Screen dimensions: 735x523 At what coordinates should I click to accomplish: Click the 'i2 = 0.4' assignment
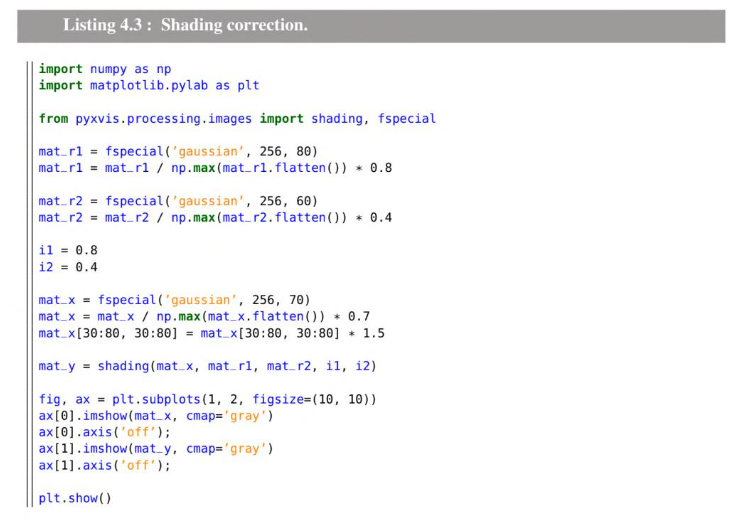click(x=68, y=267)
